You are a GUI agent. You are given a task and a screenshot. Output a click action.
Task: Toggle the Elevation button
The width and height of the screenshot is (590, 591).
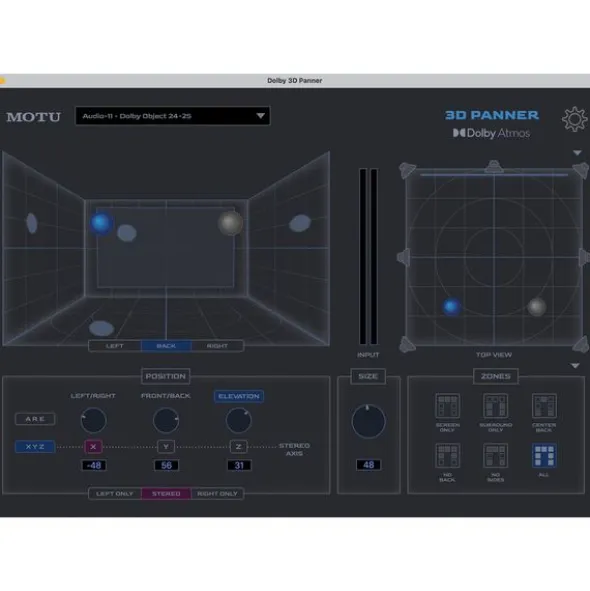pyautogui.click(x=239, y=396)
